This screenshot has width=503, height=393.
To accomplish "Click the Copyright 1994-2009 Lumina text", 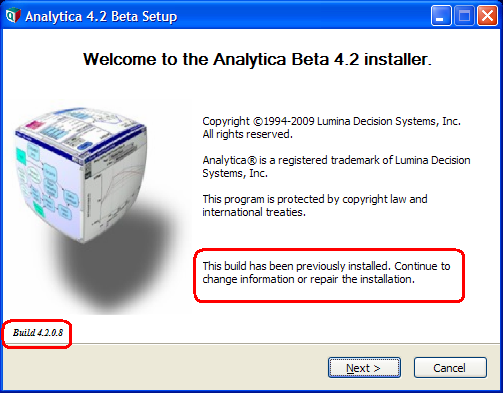I will pos(332,121).
